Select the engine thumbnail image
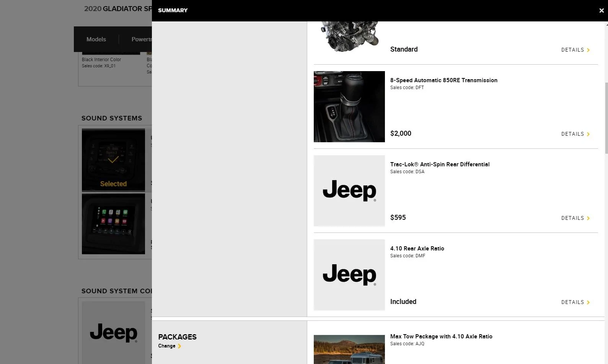 [x=349, y=37]
